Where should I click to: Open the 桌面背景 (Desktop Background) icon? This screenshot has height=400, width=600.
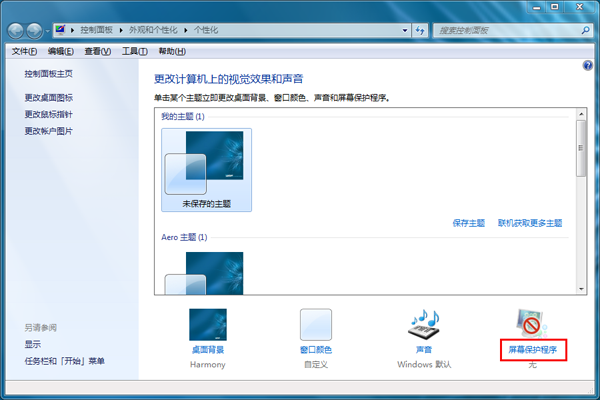pos(208,325)
